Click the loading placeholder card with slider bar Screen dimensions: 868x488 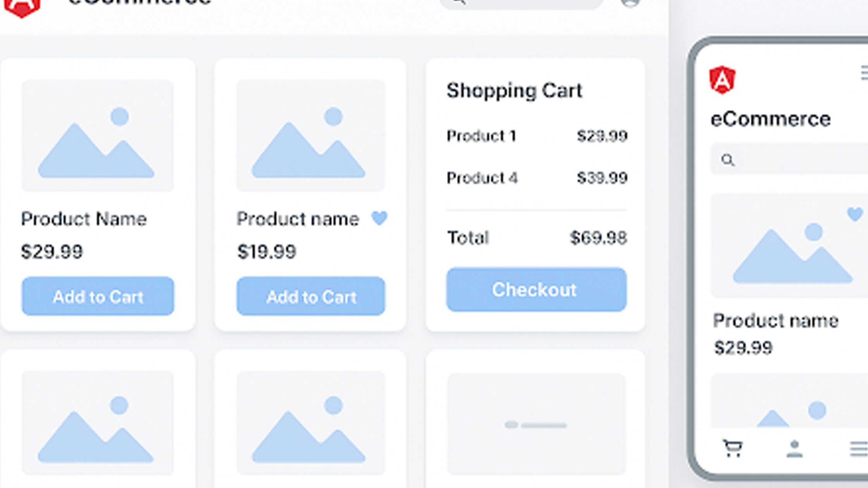coord(536,424)
